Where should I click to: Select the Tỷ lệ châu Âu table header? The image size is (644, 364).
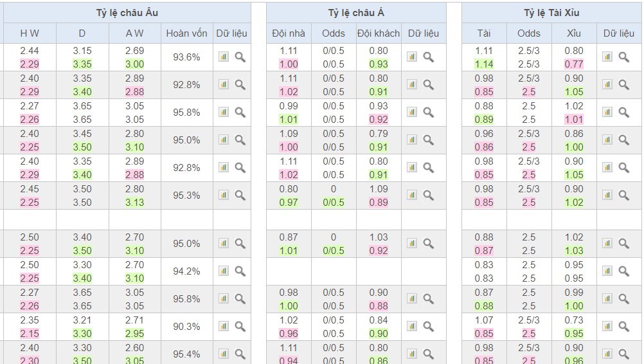point(127,13)
